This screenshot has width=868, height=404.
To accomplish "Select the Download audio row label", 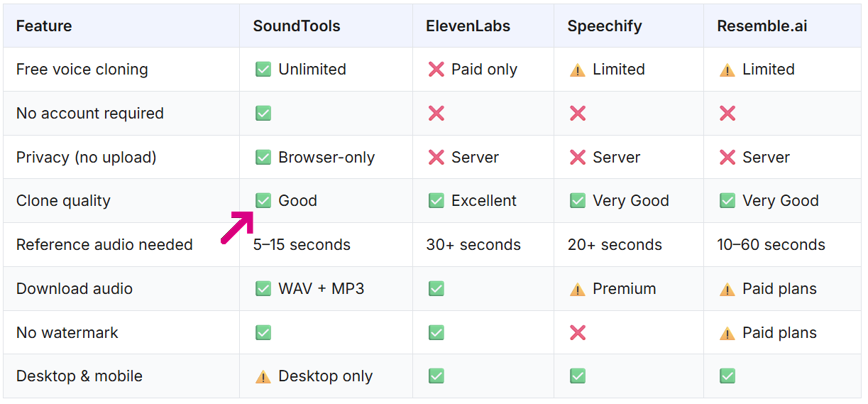I will tap(75, 289).
